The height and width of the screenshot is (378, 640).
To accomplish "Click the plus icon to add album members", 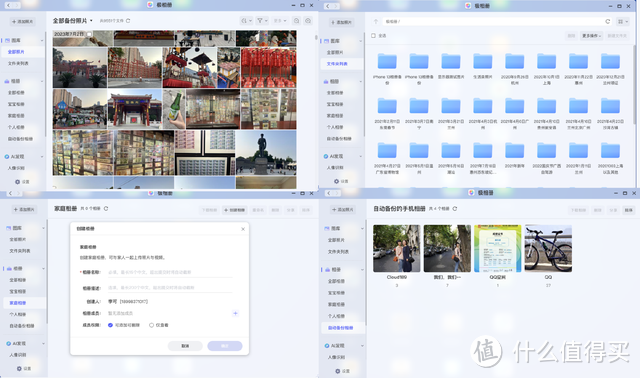I will 235,314.
